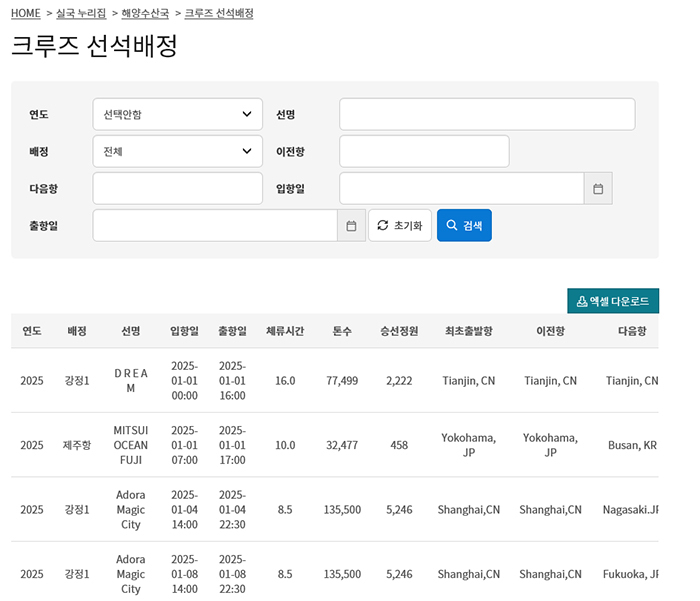
Task: Click the 검색 search button
Action: 464,225
